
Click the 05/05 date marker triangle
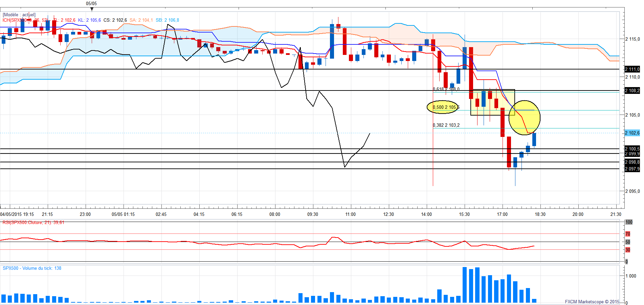point(92,9)
